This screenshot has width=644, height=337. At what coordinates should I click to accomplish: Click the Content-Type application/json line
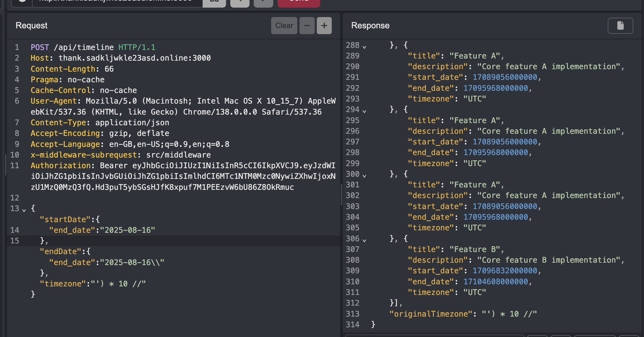pos(100,123)
